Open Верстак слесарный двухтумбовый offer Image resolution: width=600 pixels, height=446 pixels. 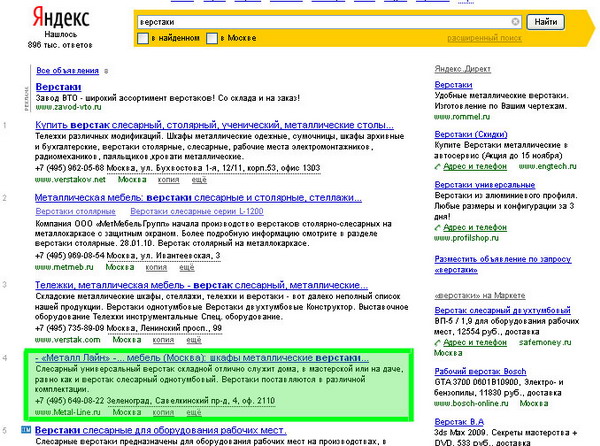click(502, 310)
